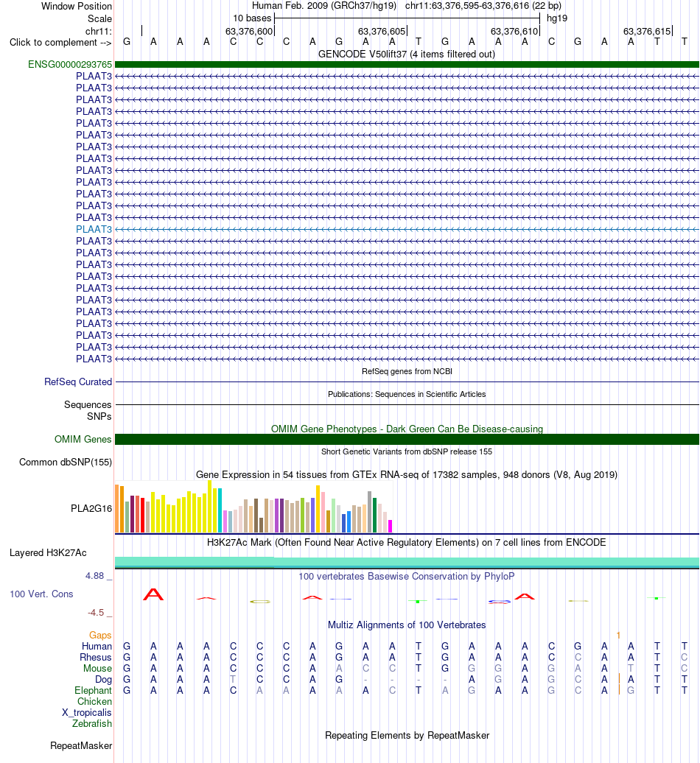The height and width of the screenshot is (763, 700).
Task: Click the largest red A in conservation track
Action: pos(153,594)
